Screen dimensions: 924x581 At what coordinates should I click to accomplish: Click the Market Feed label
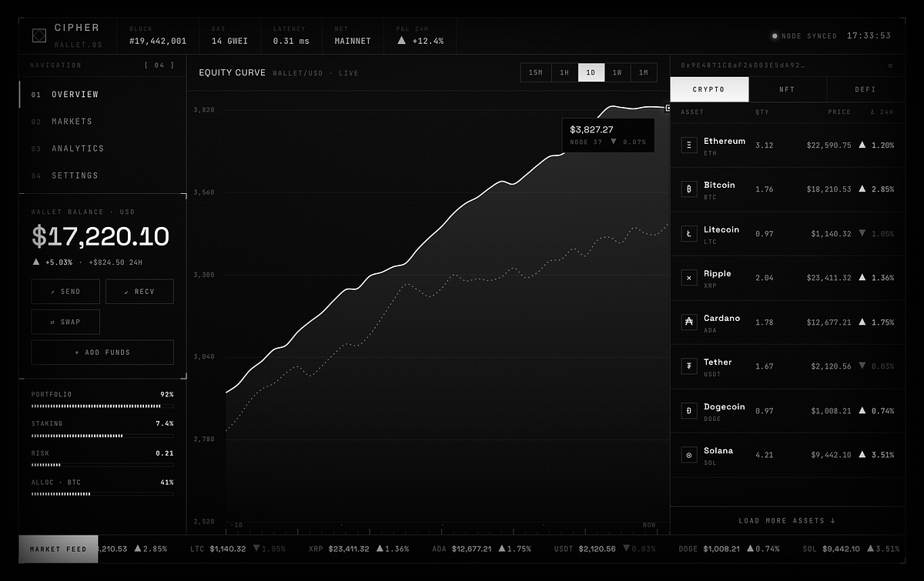tap(59, 549)
